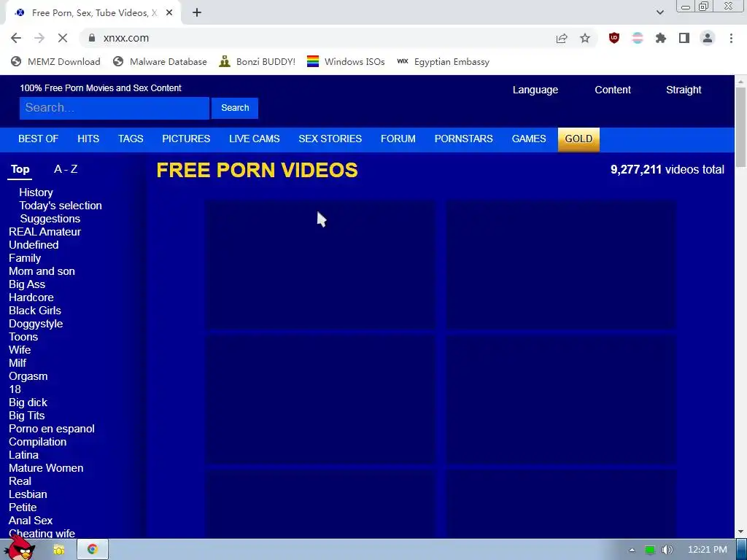Select the Compilation category
This screenshot has width=747, height=560.
[38, 442]
